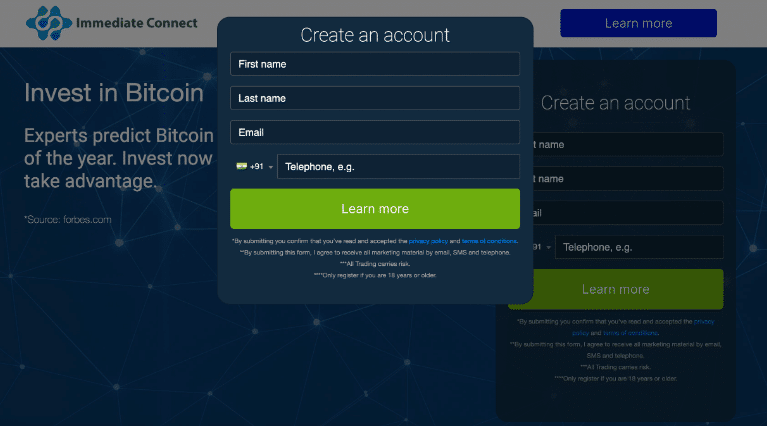Click the First name field in modal

375,64
